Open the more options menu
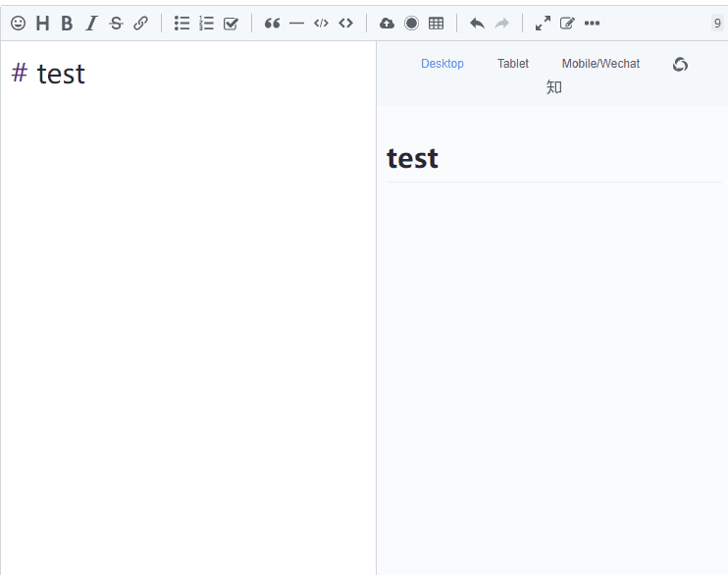This screenshot has height=575, width=728. coord(592,24)
